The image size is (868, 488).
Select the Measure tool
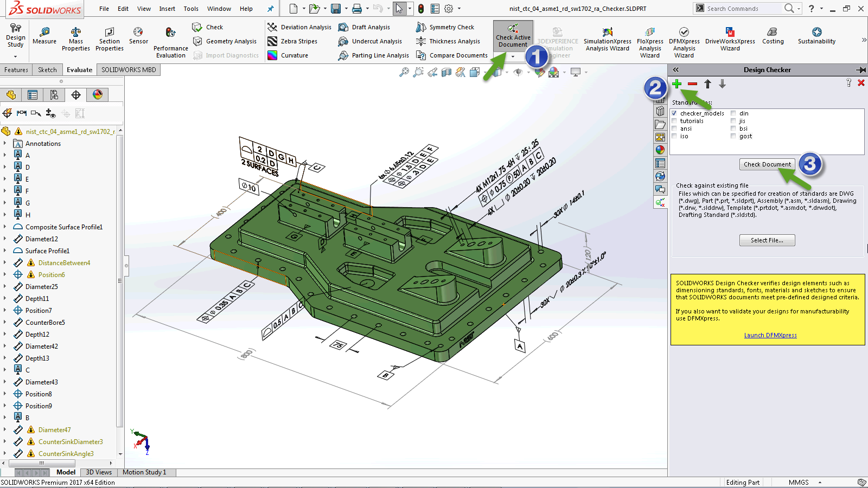tap(44, 36)
